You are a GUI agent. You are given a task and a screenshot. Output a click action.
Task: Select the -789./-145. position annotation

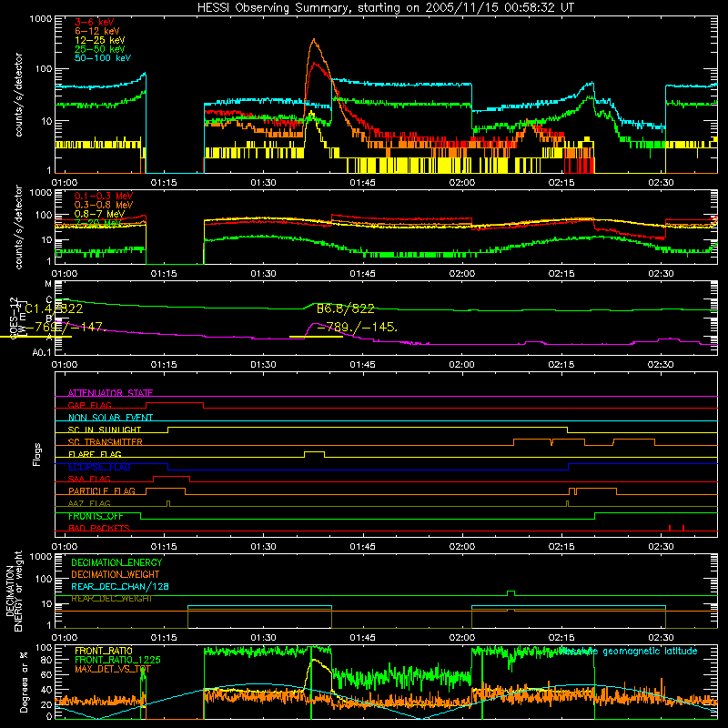[358, 328]
